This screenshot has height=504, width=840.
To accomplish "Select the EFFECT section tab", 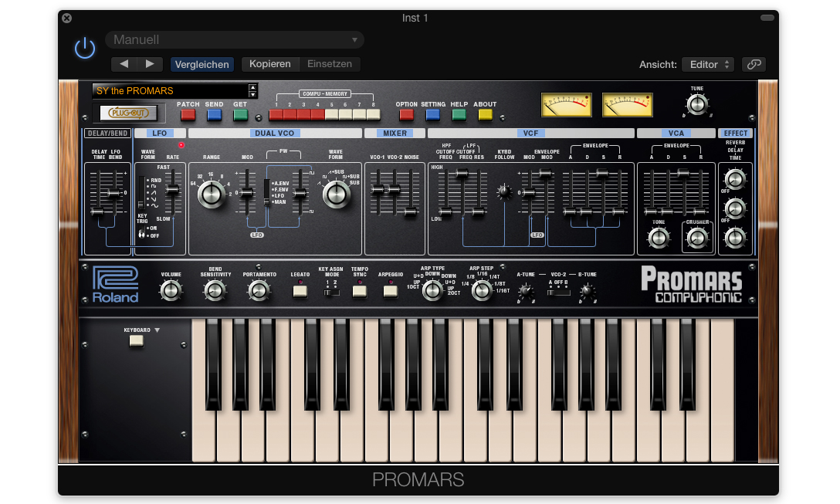I will pyautogui.click(x=736, y=133).
